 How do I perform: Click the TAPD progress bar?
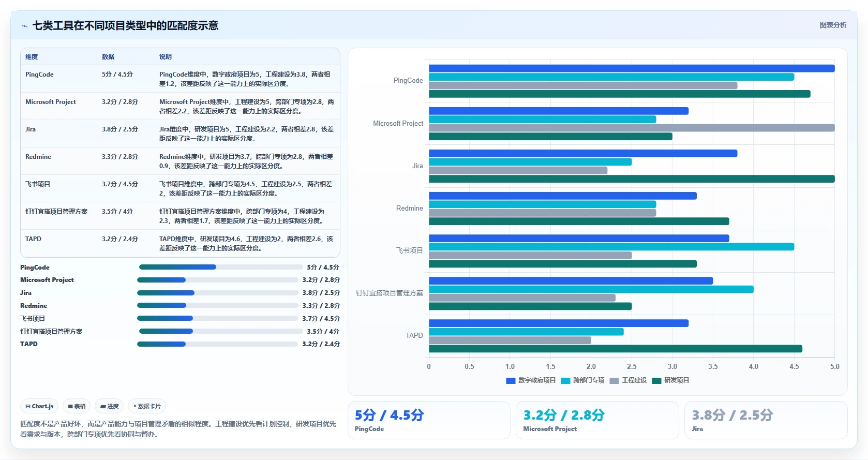(x=218, y=344)
